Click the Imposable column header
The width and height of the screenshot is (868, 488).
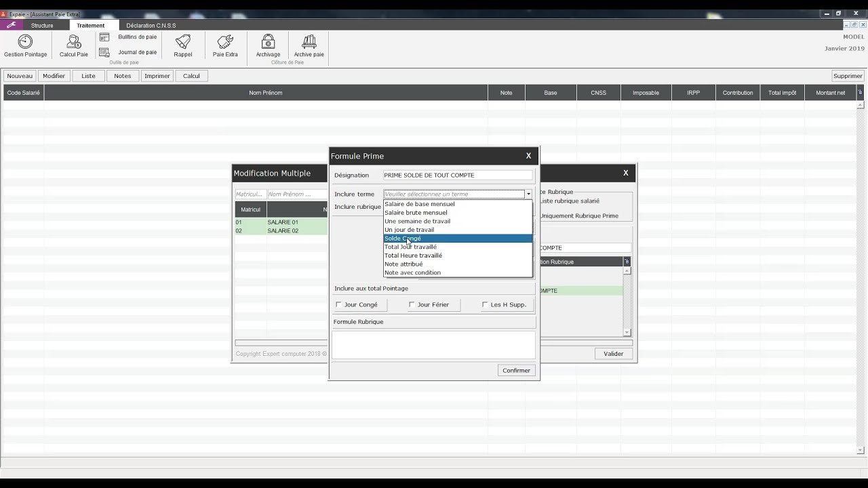(646, 93)
